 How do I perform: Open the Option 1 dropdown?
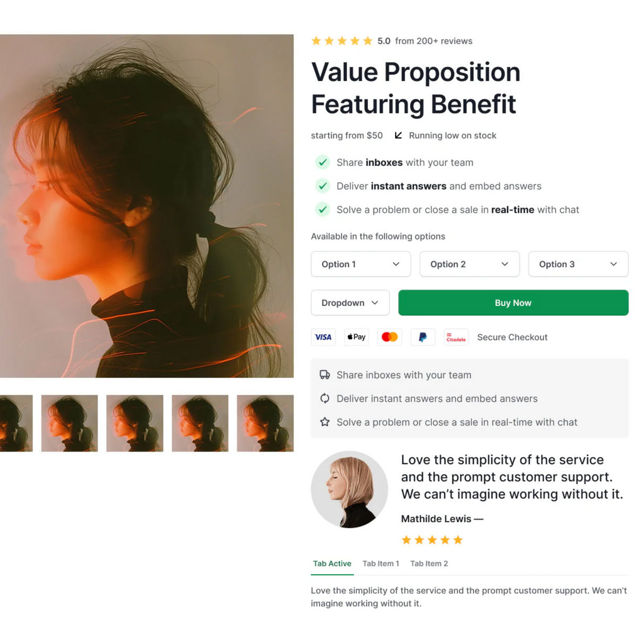pos(361,264)
